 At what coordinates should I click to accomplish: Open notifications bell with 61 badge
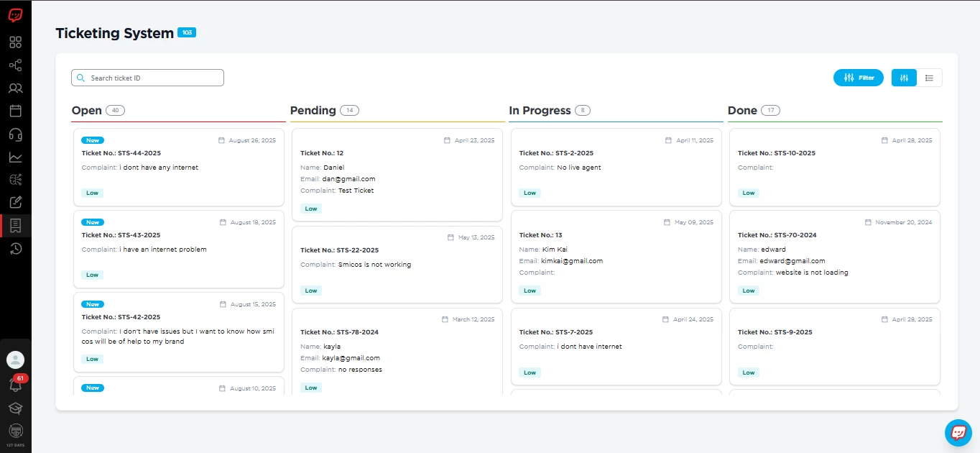click(x=15, y=385)
